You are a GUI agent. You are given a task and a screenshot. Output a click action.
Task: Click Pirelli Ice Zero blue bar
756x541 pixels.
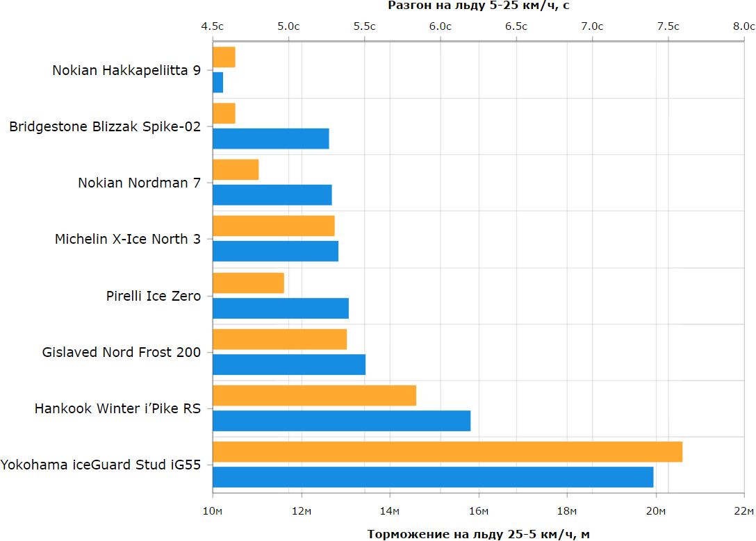coord(281,308)
